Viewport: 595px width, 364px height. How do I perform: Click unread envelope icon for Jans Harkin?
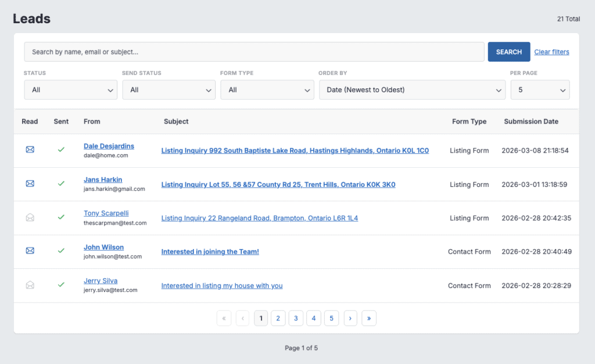[x=30, y=183]
